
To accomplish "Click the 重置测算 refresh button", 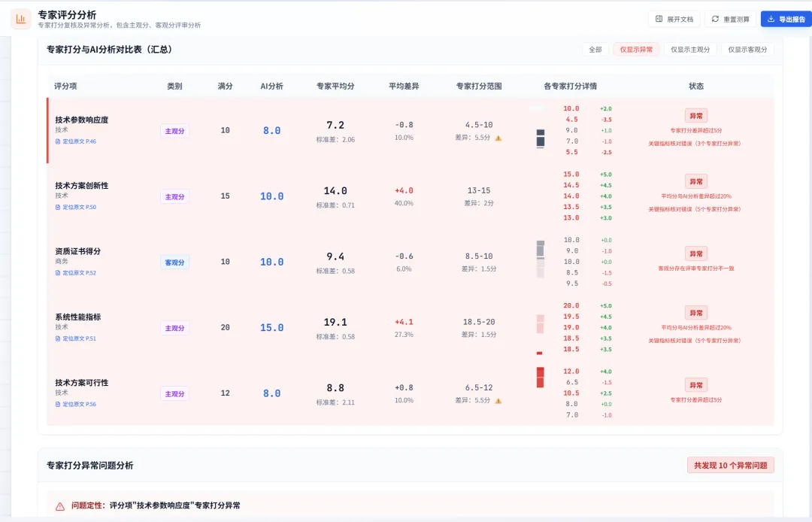I will point(730,19).
